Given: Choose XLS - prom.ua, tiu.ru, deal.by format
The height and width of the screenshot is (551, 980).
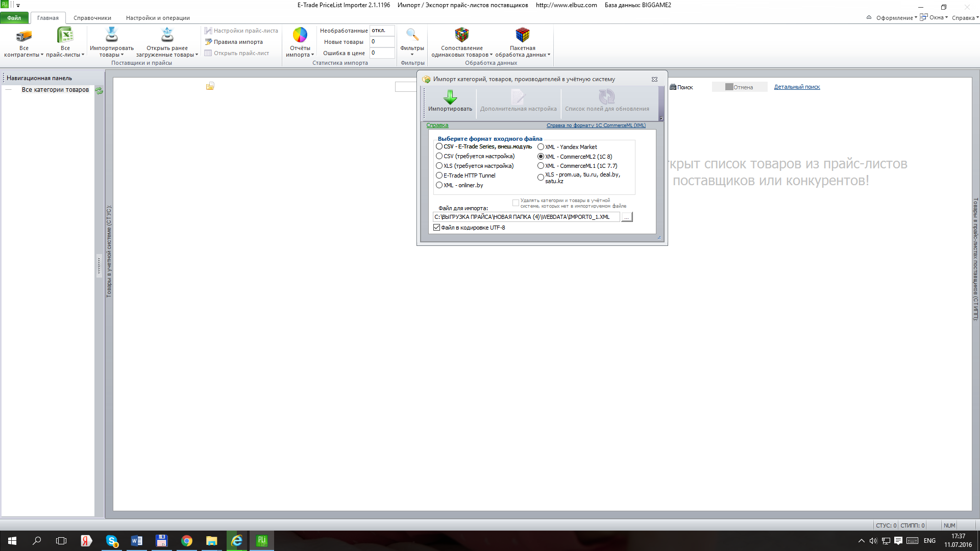Looking at the screenshot, I should pyautogui.click(x=541, y=178).
